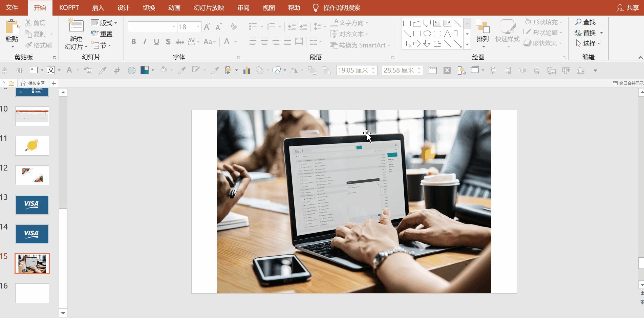Click the two-tone blue color swatch
The width and height of the screenshot is (644, 318).
(x=145, y=70)
